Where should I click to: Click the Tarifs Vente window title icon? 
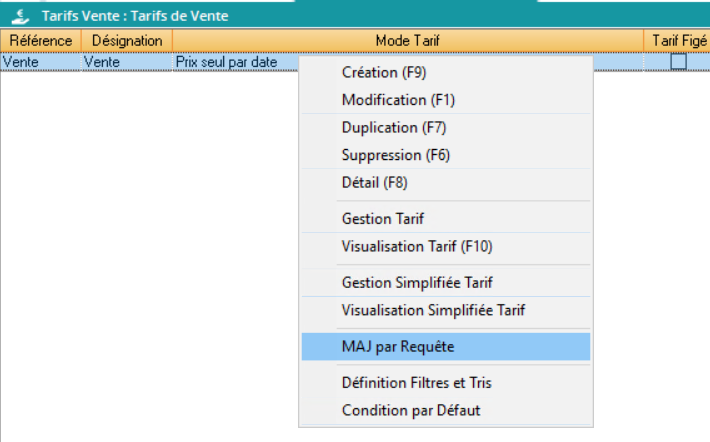point(22,16)
